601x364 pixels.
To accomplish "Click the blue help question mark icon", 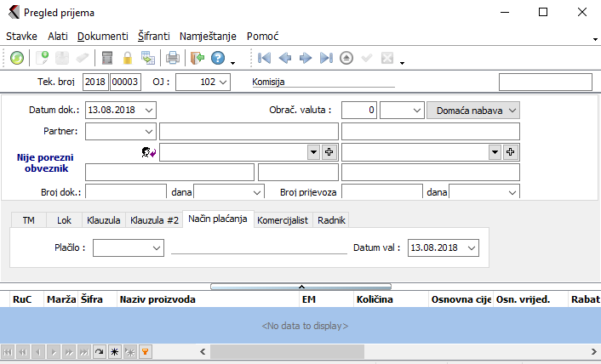I will click(218, 58).
